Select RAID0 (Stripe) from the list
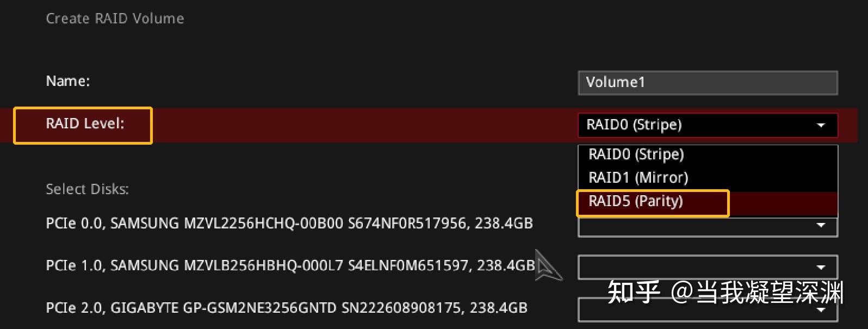Viewport: 868px width, 329px height. 636,154
